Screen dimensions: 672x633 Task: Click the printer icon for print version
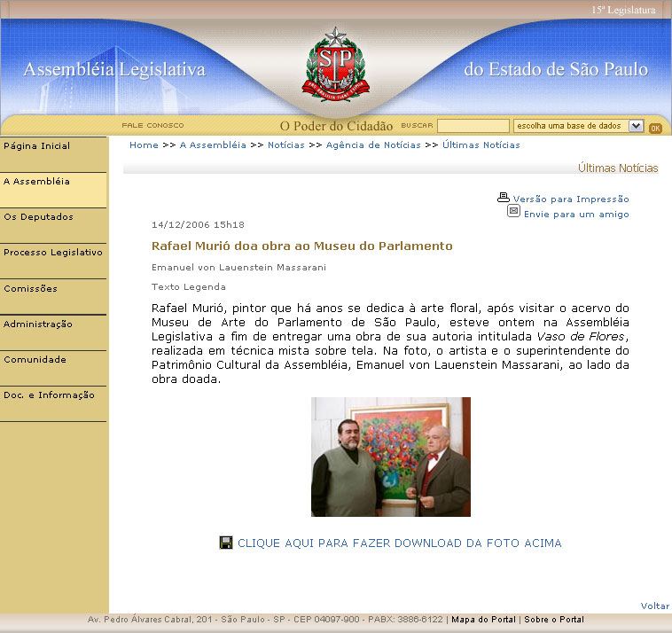504,197
